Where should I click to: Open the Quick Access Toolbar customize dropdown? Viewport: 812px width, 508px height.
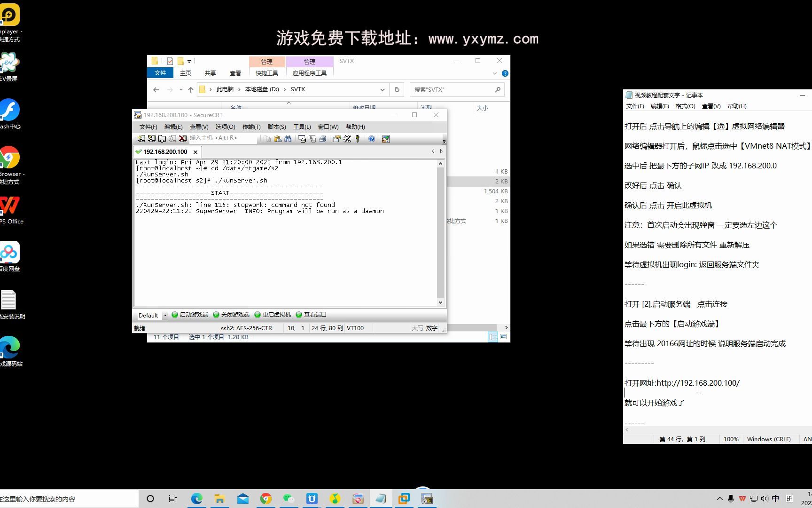[189, 61]
